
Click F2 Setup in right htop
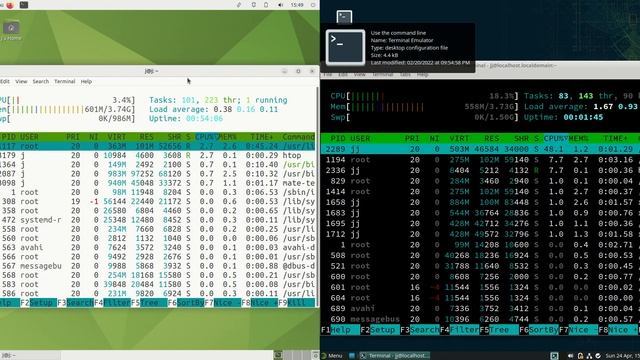tap(380, 329)
